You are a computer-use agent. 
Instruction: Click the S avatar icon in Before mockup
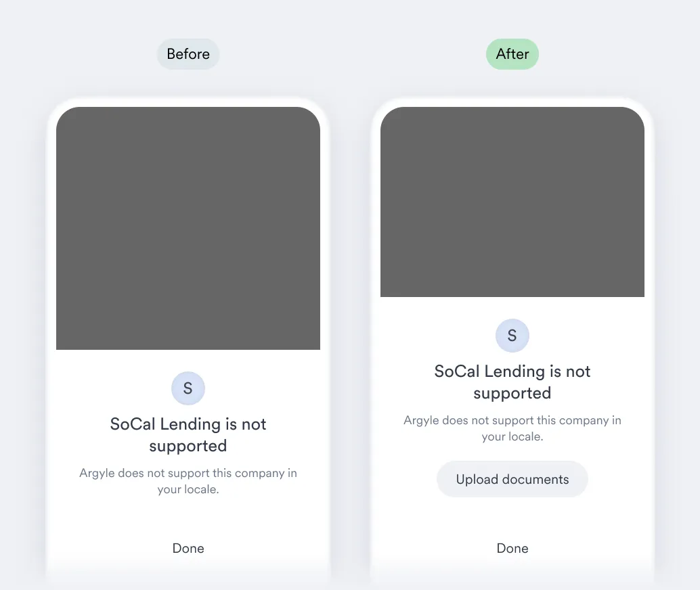click(188, 388)
